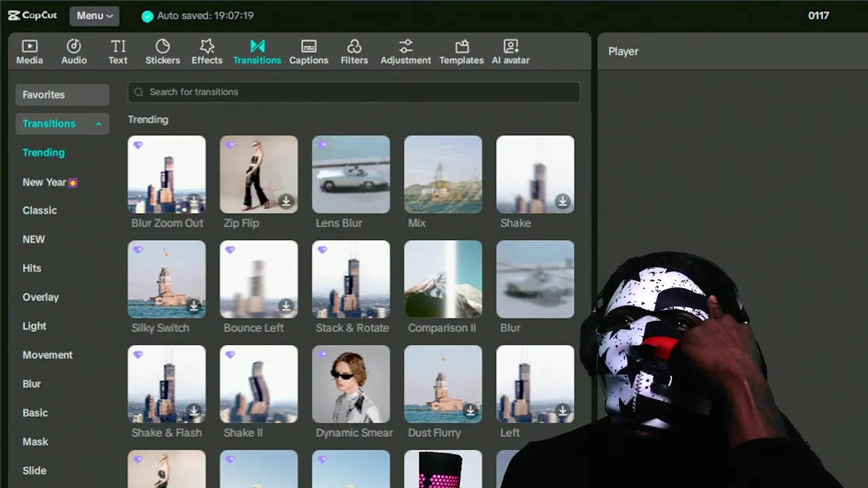Select the Basic category
The image size is (868, 488).
[x=35, y=413]
